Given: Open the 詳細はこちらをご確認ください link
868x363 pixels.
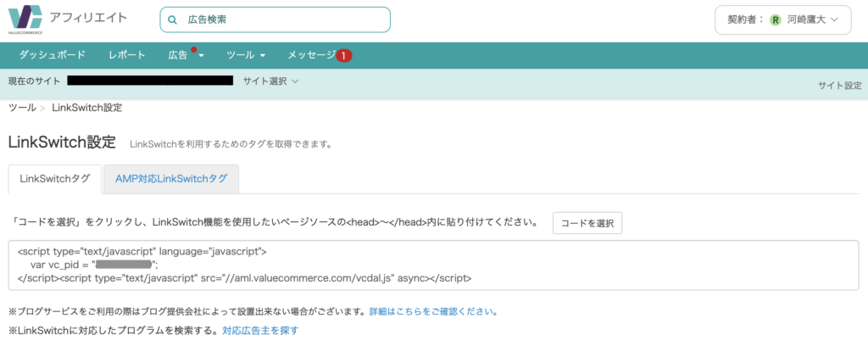Looking at the screenshot, I should pos(433,311).
